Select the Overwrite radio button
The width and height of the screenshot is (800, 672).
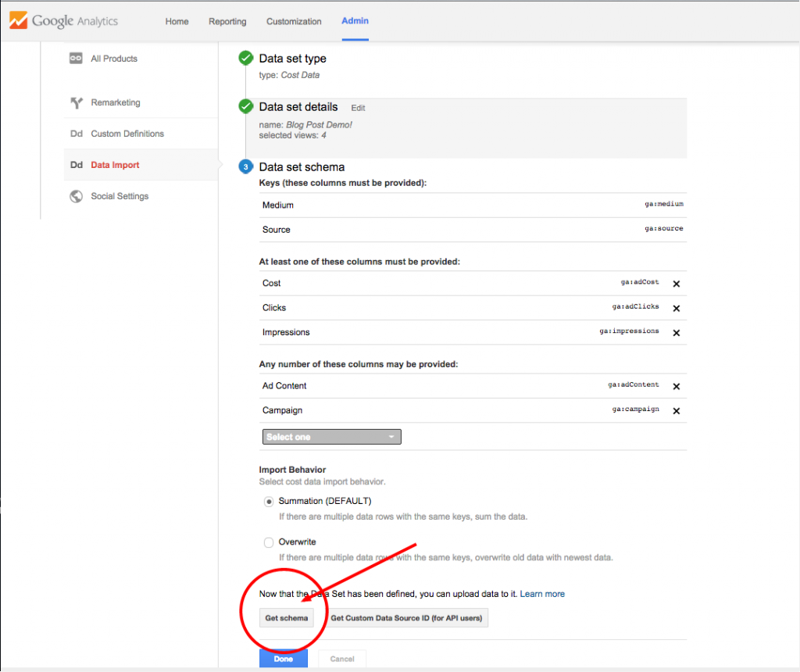coord(269,542)
